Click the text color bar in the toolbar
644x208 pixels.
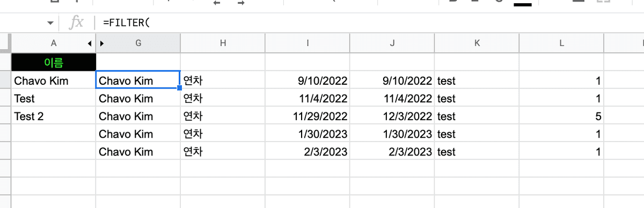[x=522, y=4]
